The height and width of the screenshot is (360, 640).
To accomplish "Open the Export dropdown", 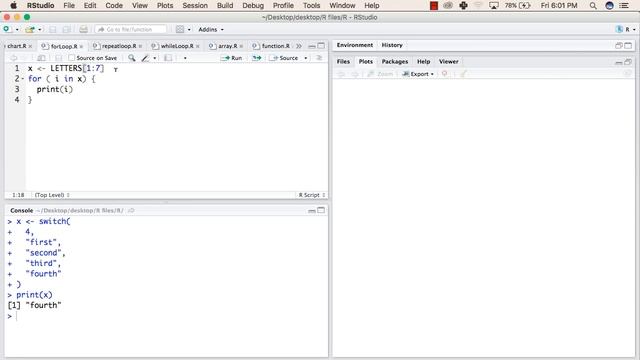I will point(418,74).
